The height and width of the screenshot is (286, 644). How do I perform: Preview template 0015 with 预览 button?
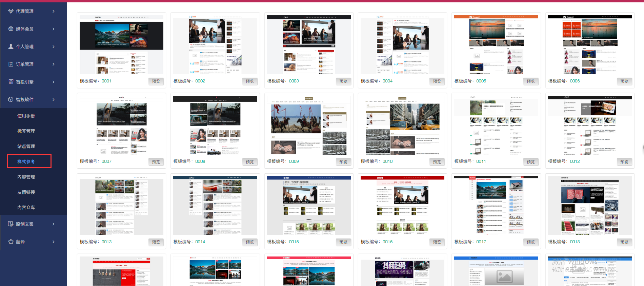343,242
